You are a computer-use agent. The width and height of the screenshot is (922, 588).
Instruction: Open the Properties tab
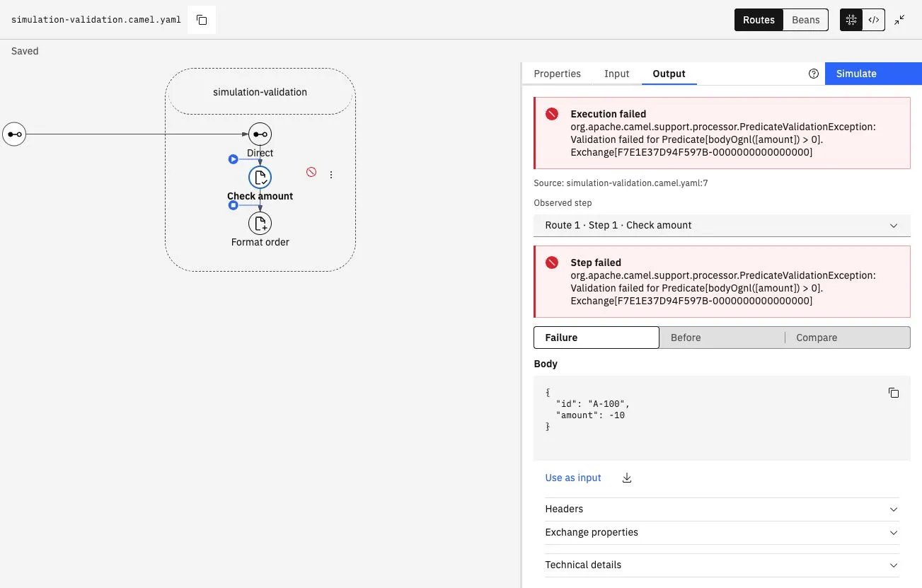[557, 74]
